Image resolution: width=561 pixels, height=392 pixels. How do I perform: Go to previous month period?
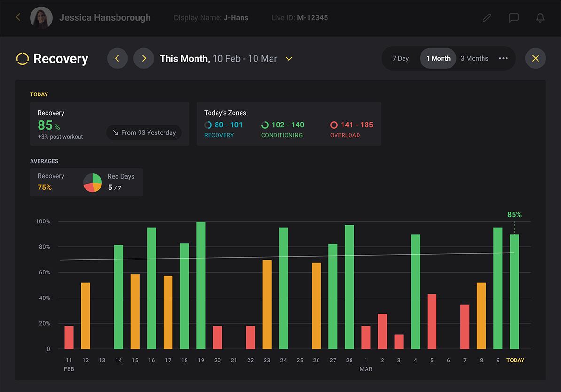click(x=117, y=59)
